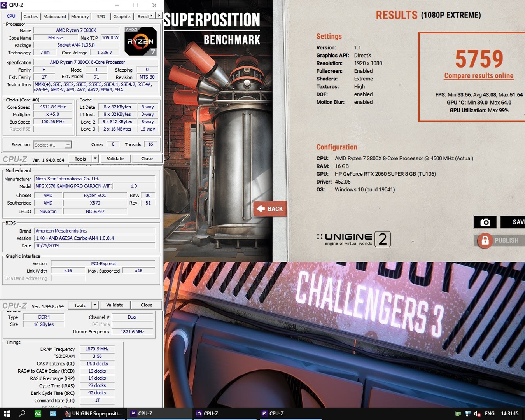525x420 pixels.
Task: Click the Core Voltage value 1.336 V
Action: [x=105, y=52]
